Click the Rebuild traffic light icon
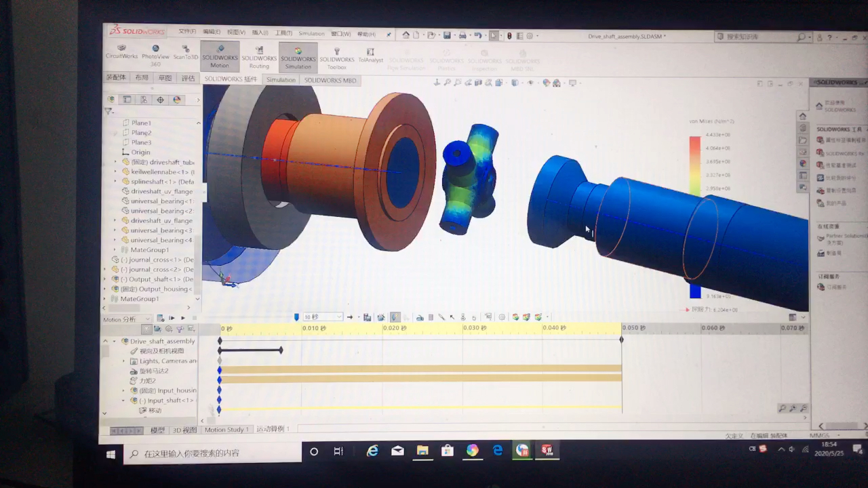The image size is (868, 488). click(509, 35)
